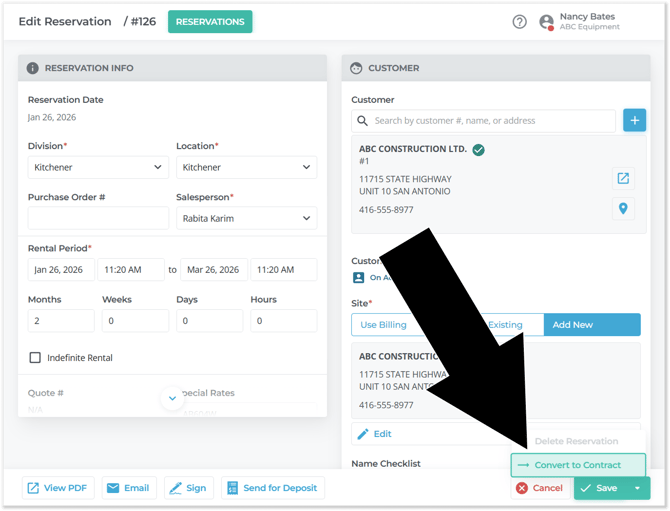Click the blue plus add customer icon
The image size is (670, 511).
click(x=634, y=121)
